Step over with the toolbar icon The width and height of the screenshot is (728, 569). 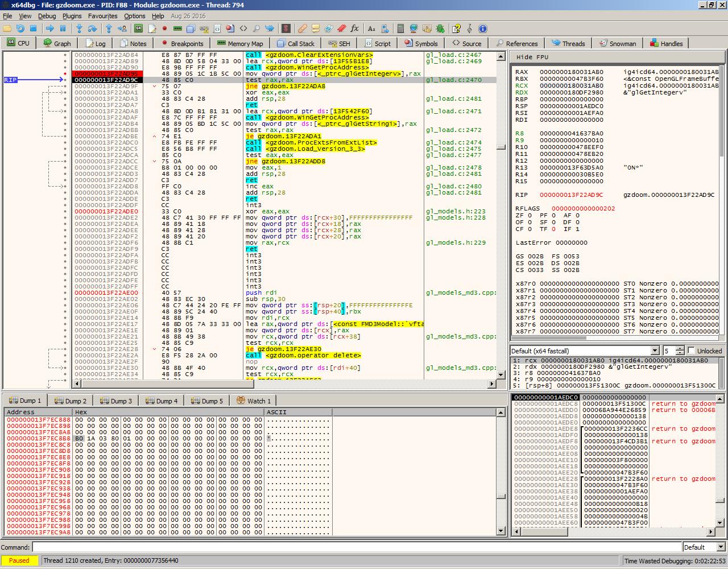[92, 28]
